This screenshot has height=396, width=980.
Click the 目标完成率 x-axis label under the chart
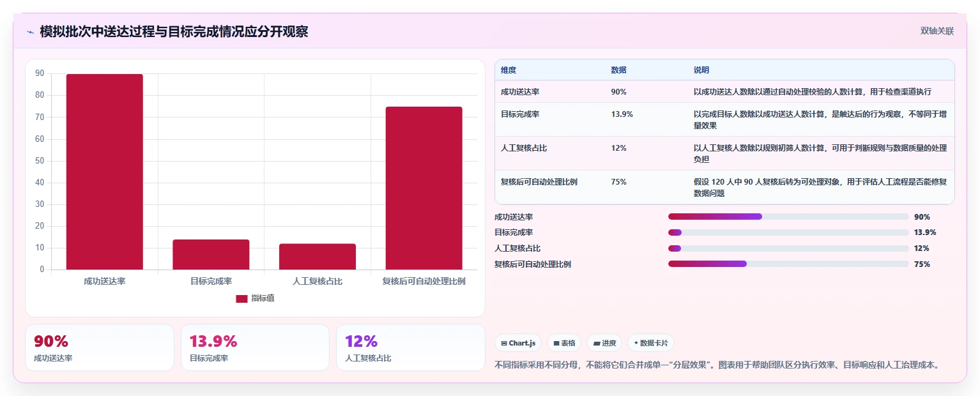pos(211,281)
